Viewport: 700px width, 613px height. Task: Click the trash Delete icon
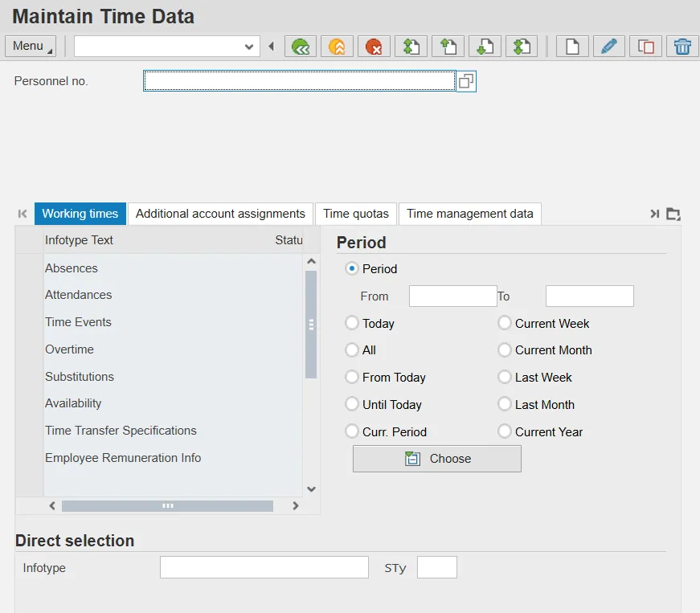point(682,47)
